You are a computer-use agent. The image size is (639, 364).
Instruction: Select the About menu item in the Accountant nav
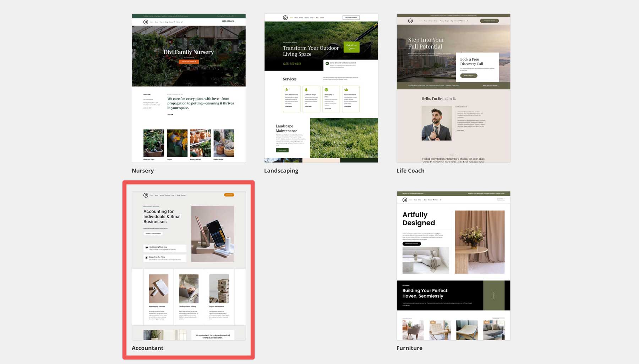point(157,195)
